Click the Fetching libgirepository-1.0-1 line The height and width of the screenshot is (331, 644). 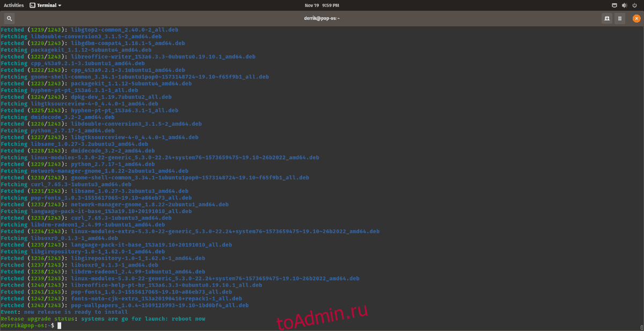point(83,251)
